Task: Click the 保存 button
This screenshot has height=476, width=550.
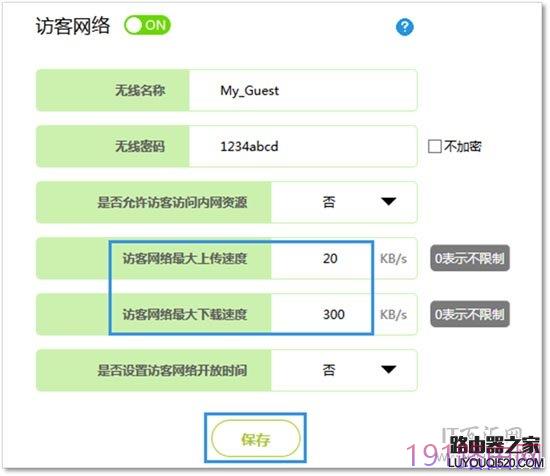Action: click(x=256, y=438)
